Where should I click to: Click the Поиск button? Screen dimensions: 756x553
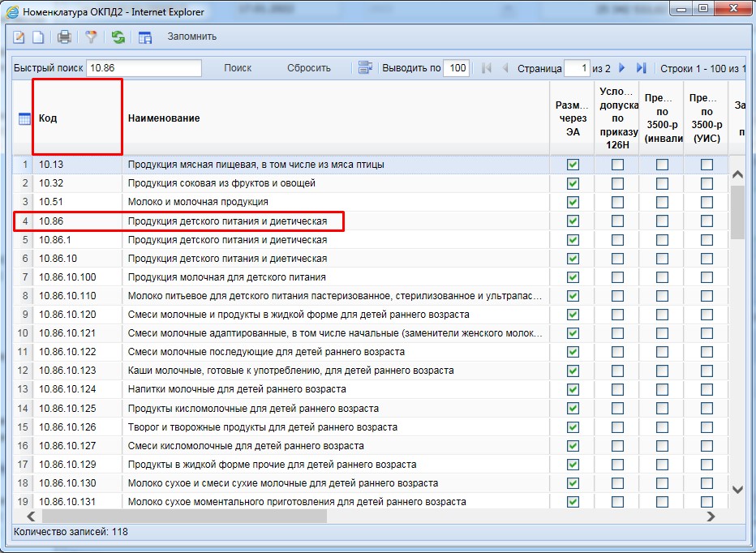pos(238,68)
